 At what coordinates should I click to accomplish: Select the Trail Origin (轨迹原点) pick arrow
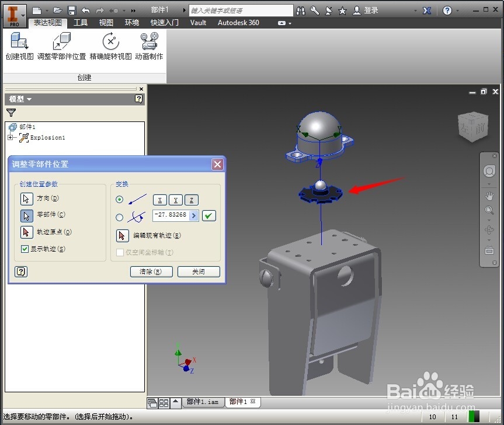[x=26, y=232]
